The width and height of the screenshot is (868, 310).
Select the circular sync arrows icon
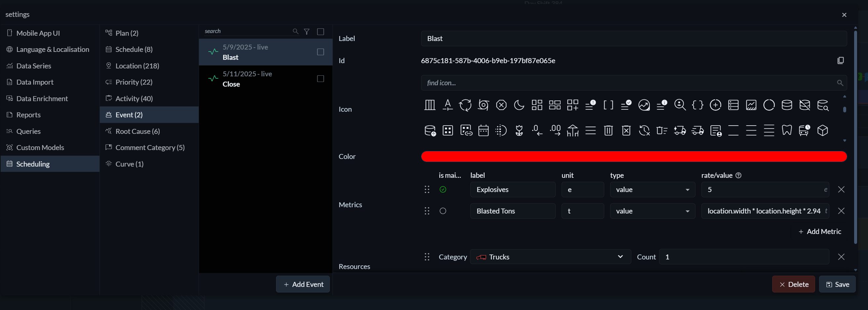click(465, 105)
